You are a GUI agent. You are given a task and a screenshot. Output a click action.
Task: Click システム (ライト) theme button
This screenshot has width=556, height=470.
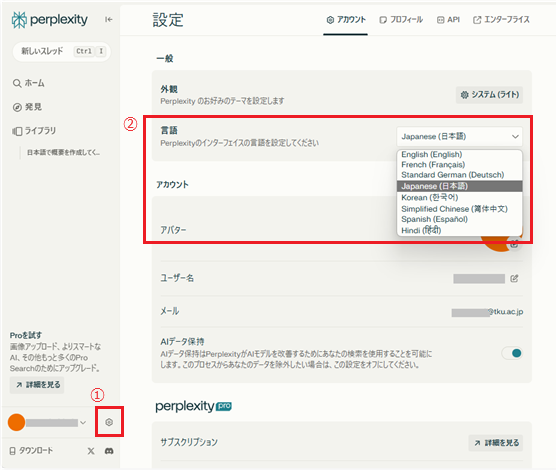489,95
